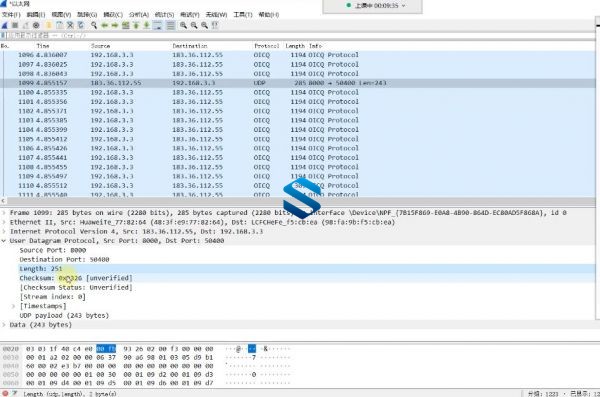Open the 视图(V) menu
Viewport: 600px width, 397px height.
pyautogui.click(x=61, y=15)
